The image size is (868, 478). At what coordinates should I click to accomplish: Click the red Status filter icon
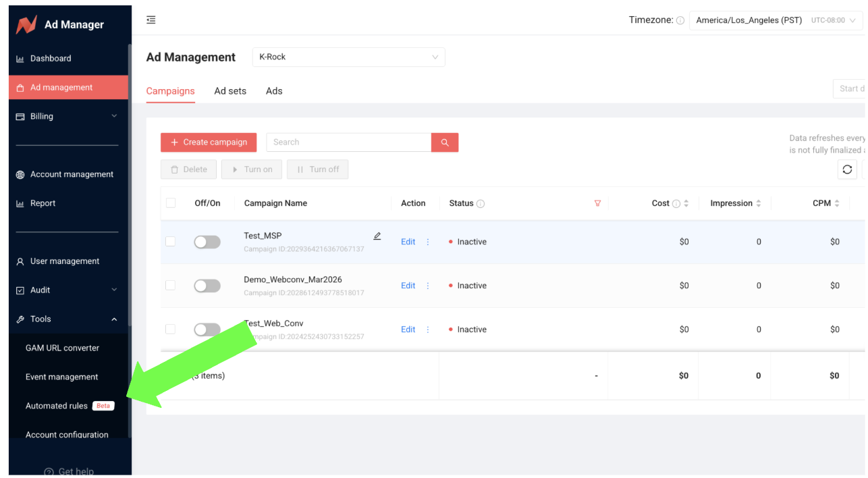[x=597, y=203]
